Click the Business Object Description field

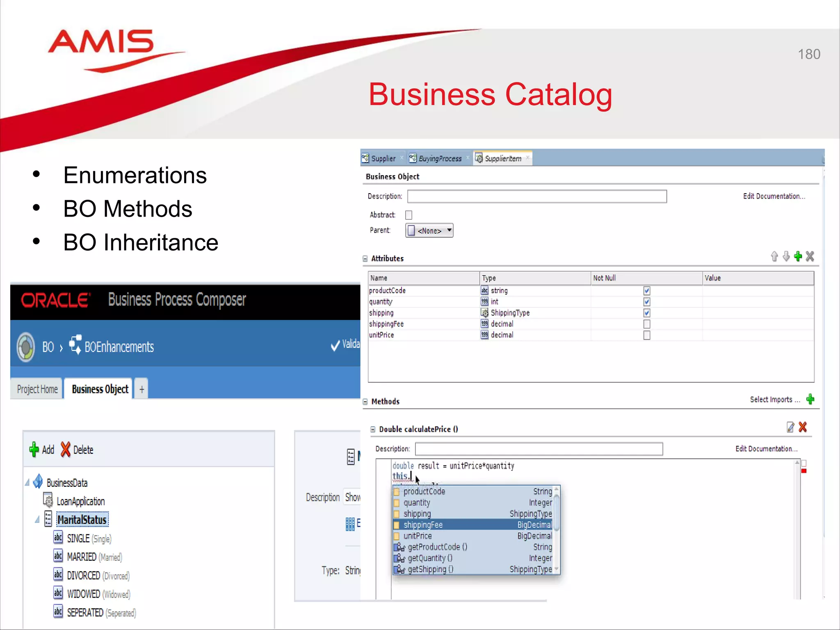537,196
